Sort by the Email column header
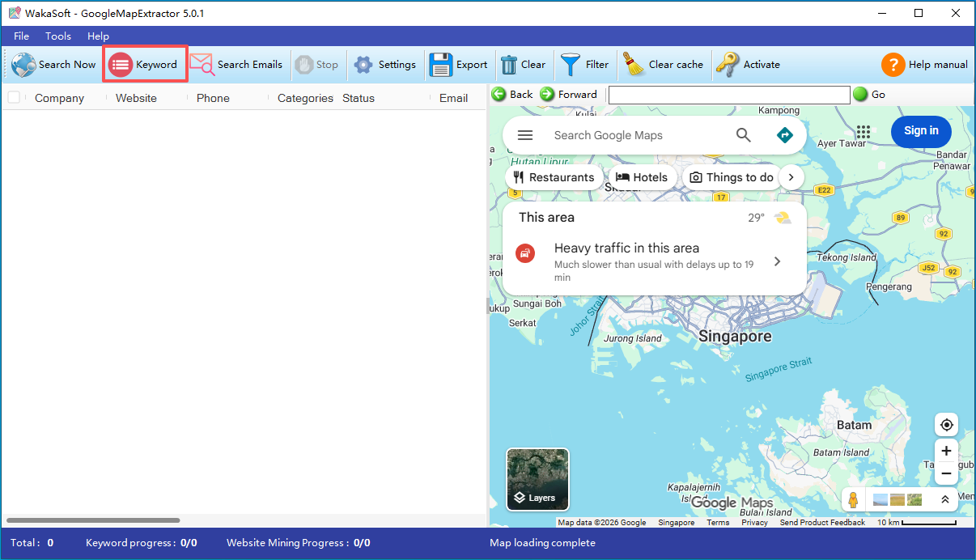Viewport: 976px width, 560px height. (x=453, y=98)
